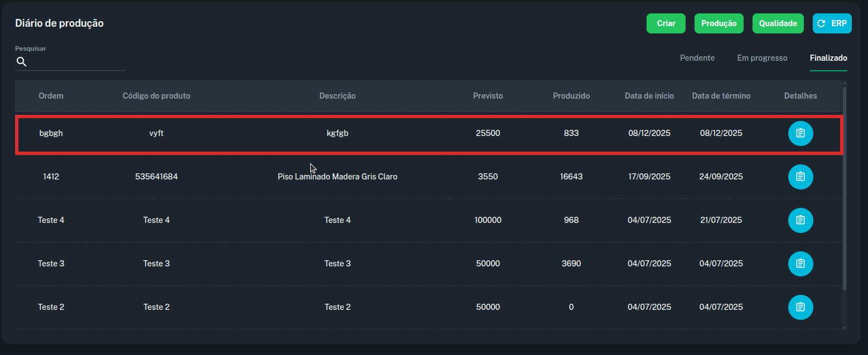868x355 pixels.
Task: Open details for order bgbgh
Action: click(800, 133)
